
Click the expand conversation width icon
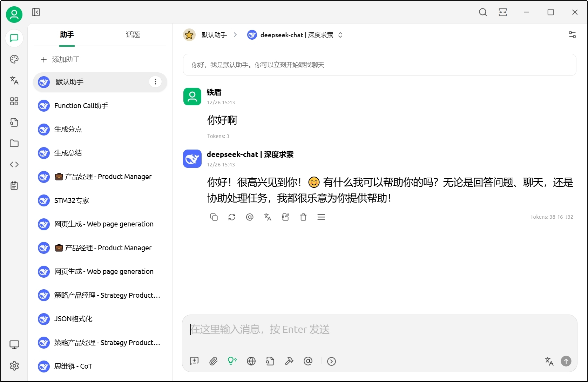(x=503, y=12)
